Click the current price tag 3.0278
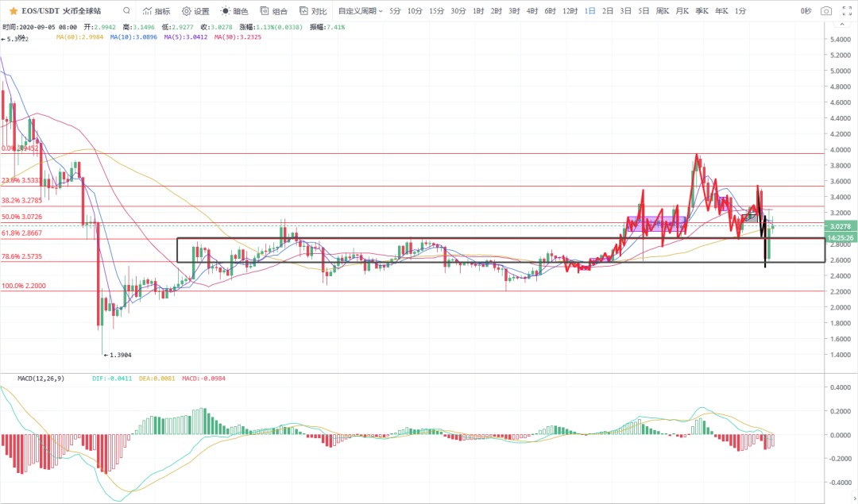Screen dimensions: 858x504 tap(840, 226)
